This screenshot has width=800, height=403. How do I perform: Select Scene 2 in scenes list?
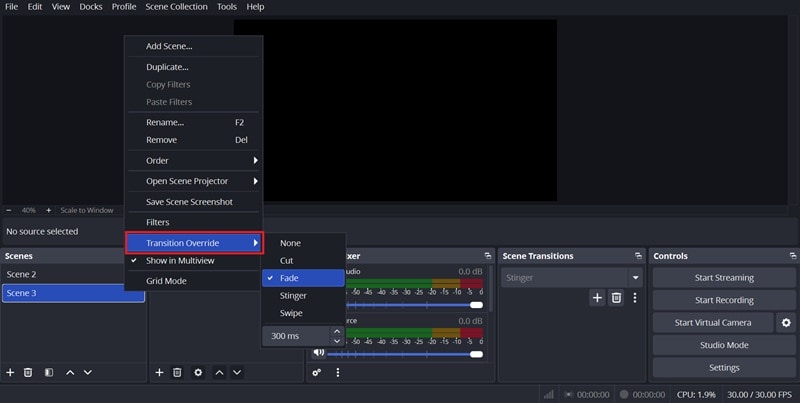click(73, 274)
